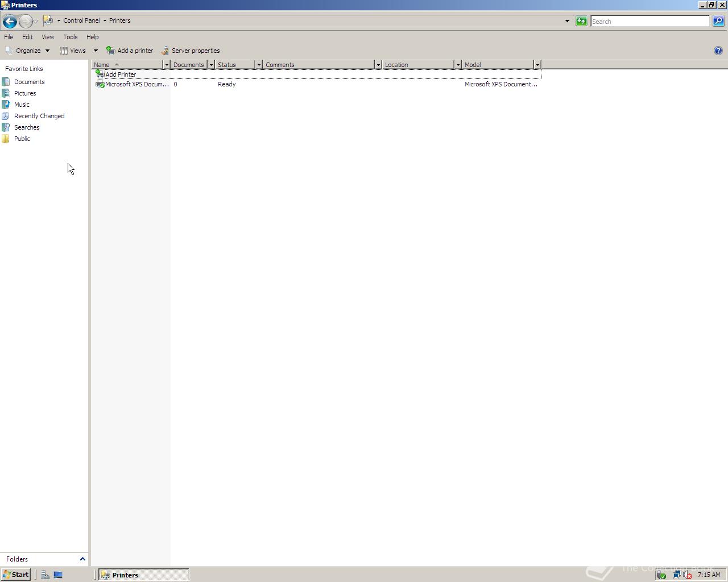Sort by the Location column header
Image resolution: width=728 pixels, height=582 pixels.
tap(419, 65)
